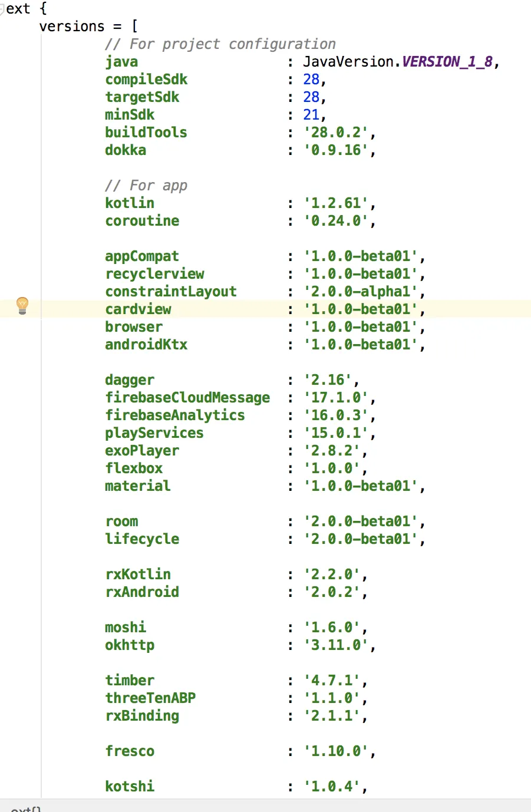Screen dimensions: 531x812
Task: Click kotshi value '1.0.4'
Action: point(332,787)
